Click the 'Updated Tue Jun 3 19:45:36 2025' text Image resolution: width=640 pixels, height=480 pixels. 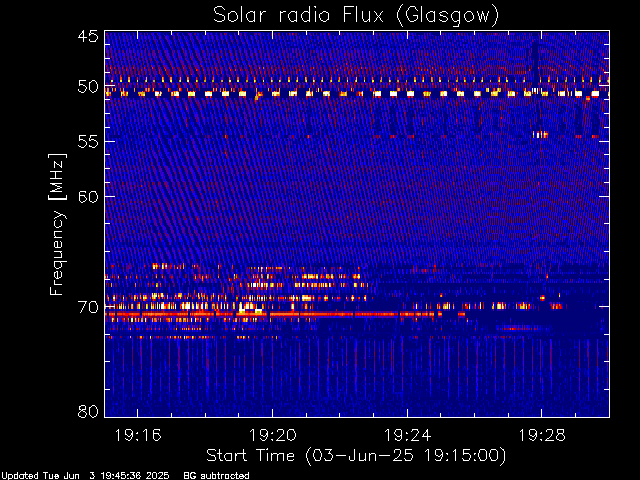(85, 476)
